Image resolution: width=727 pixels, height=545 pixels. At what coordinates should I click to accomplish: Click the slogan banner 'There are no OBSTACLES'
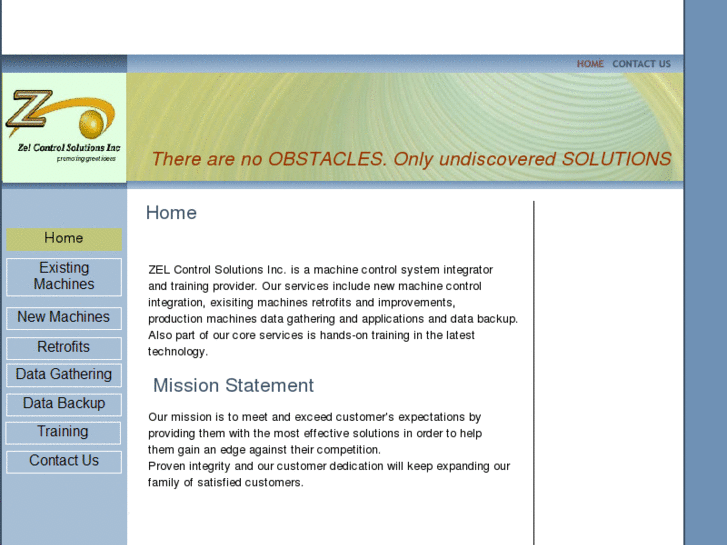[411, 159]
